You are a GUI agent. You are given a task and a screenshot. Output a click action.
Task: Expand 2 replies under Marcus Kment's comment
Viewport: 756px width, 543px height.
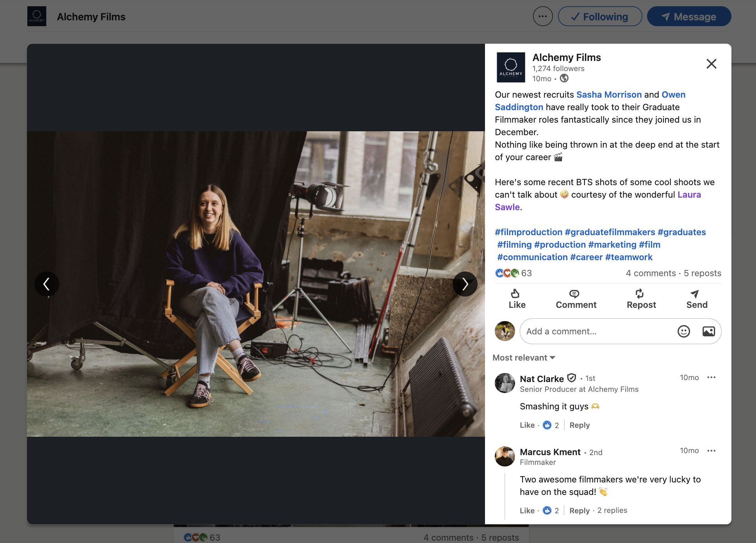pos(612,510)
